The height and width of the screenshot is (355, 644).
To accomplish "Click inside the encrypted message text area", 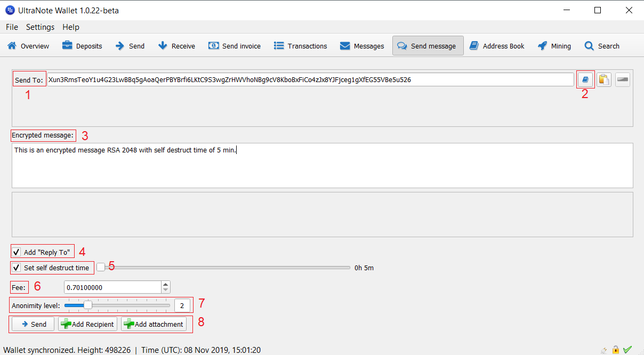I will (323, 165).
